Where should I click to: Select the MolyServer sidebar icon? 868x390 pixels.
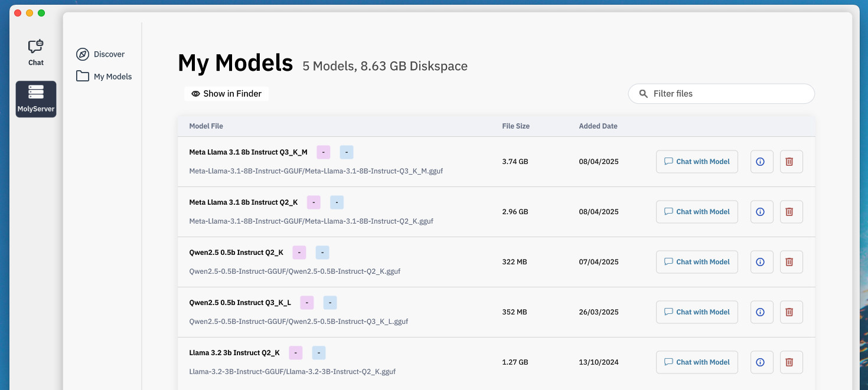coord(36,93)
